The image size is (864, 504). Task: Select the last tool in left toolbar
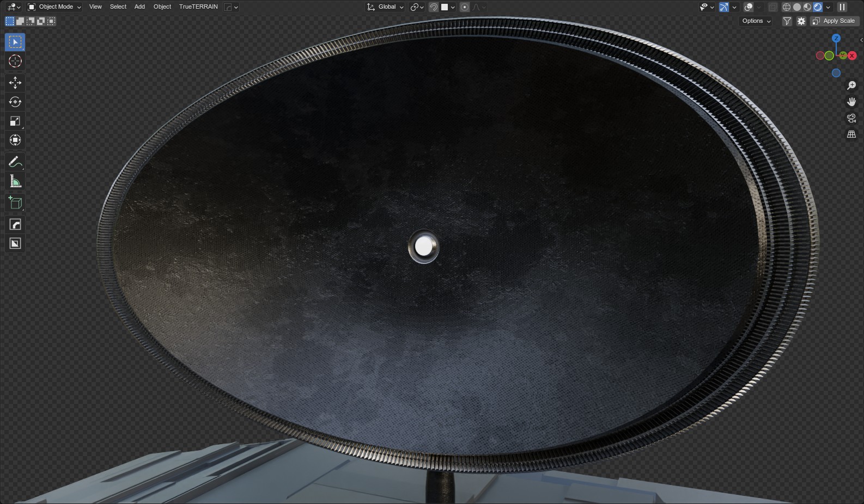click(15, 243)
